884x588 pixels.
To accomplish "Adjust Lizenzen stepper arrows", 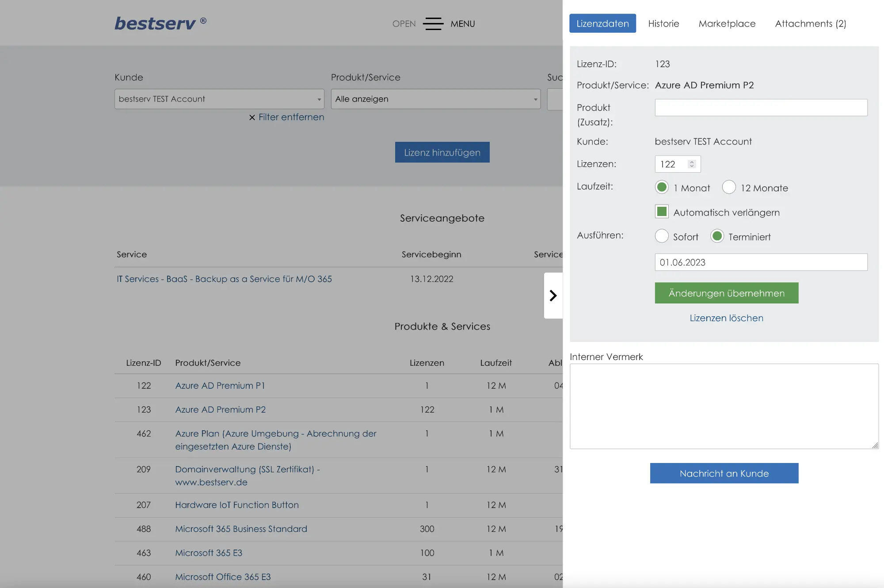I will pyautogui.click(x=692, y=164).
